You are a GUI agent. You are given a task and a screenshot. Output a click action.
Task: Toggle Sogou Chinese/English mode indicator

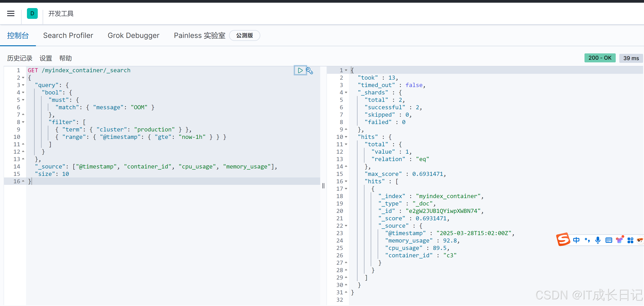(x=576, y=240)
